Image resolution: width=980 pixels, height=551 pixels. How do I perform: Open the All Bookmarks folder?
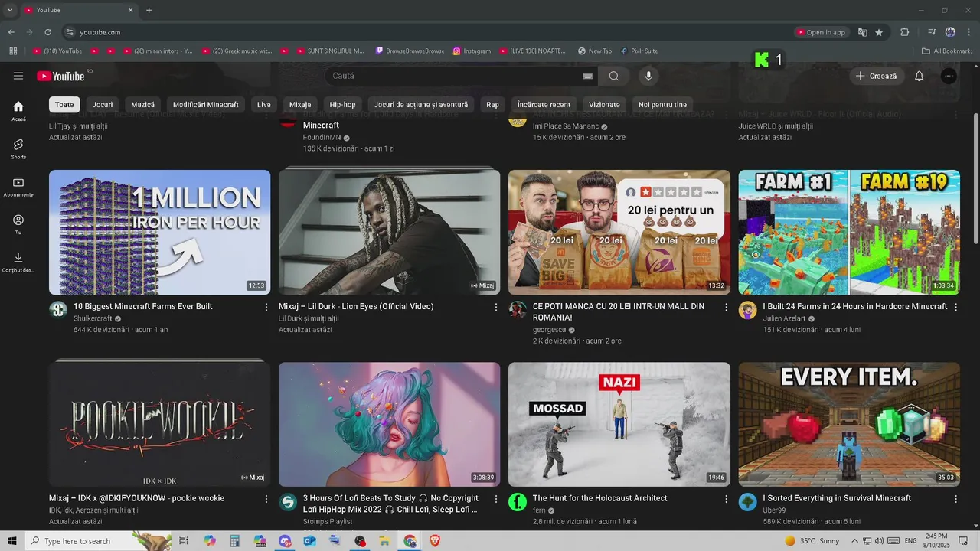(947, 51)
